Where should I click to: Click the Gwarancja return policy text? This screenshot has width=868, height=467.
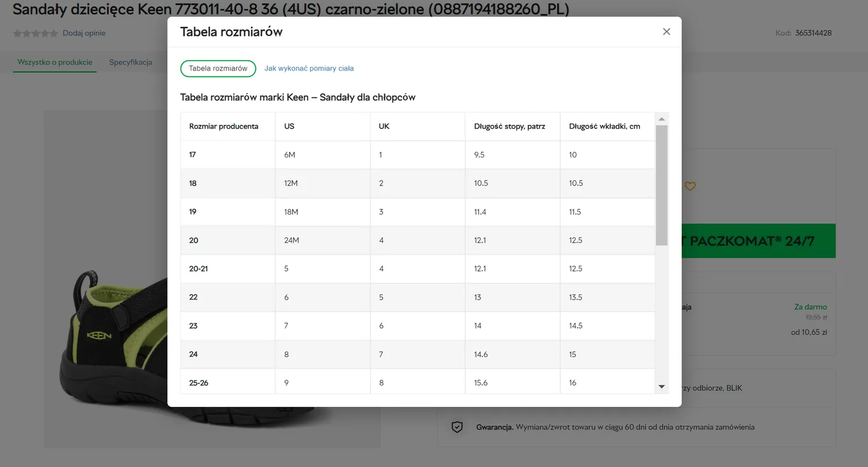click(615, 427)
